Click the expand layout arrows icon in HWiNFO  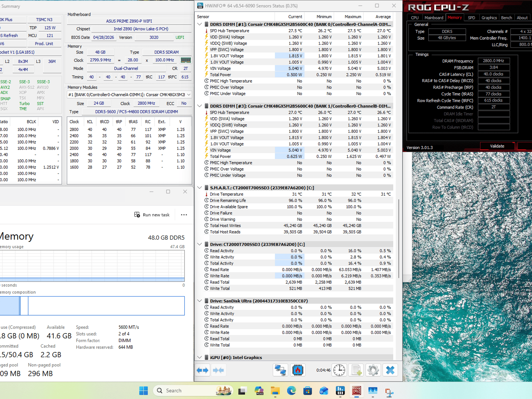point(203,370)
